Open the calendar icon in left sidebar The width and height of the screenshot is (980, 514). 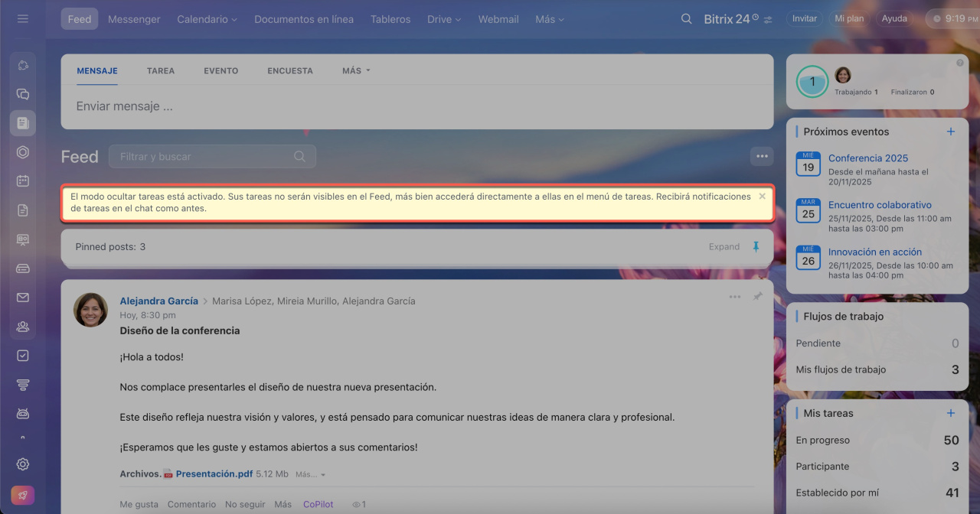pos(22,181)
